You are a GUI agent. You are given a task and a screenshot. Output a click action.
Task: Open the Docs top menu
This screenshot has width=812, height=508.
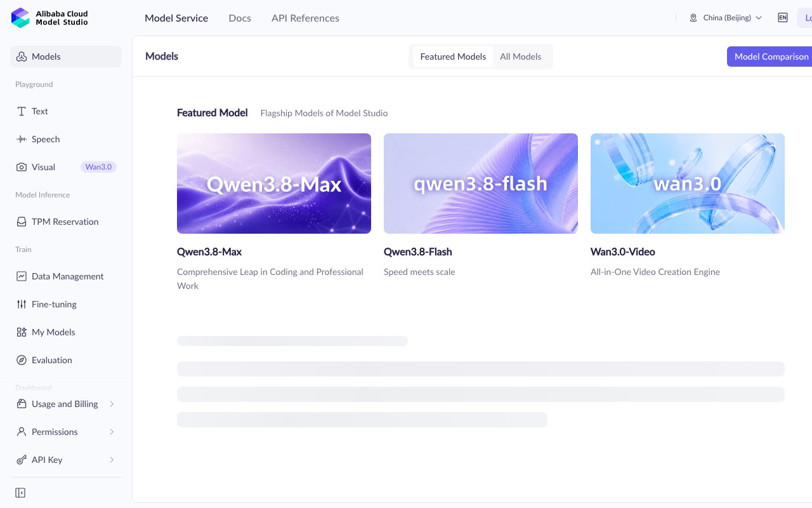click(240, 18)
